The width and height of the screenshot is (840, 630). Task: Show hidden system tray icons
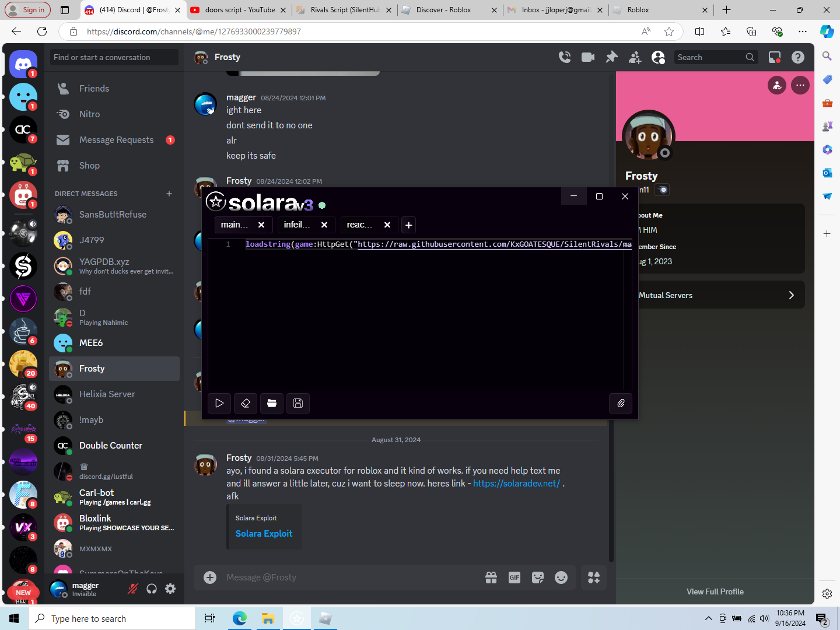tap(708, 618)
